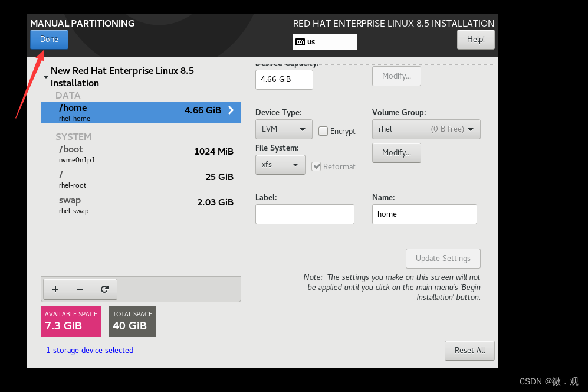Open the Volume Group rhel dropdown
This screenshot has width=588, height=392.
[x=426, y=129]
